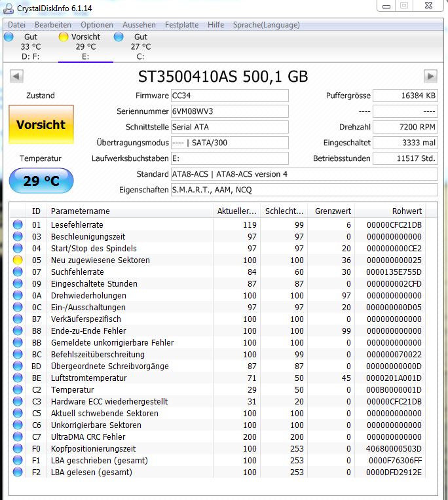Click the blue status icon for Lesefehlerrate
The image size is (448, 500).
click(x=18, y=224)
